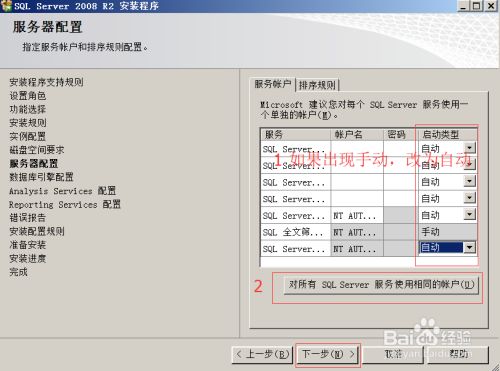Open help with the 帮助 button

click(458, 355)
